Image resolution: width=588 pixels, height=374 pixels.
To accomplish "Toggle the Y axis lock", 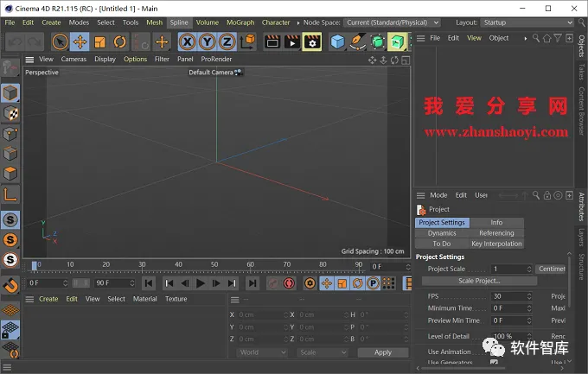I will 208,41.
